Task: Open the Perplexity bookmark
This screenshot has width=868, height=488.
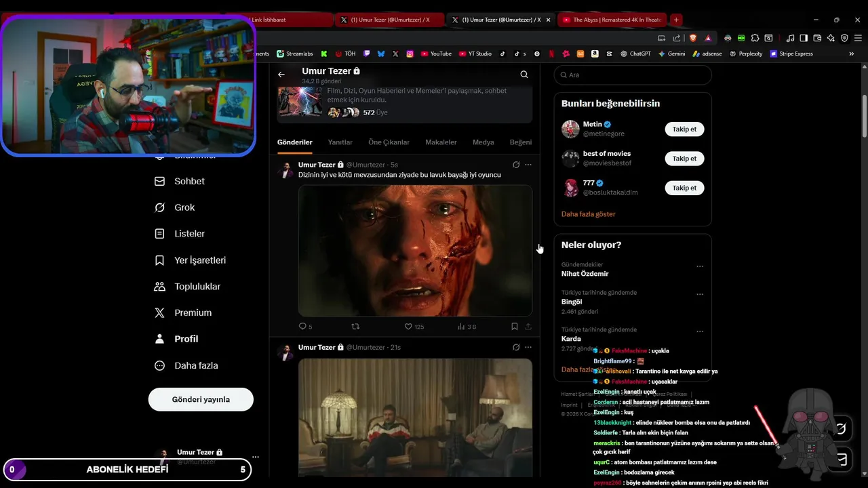Action: pos(745,54)
